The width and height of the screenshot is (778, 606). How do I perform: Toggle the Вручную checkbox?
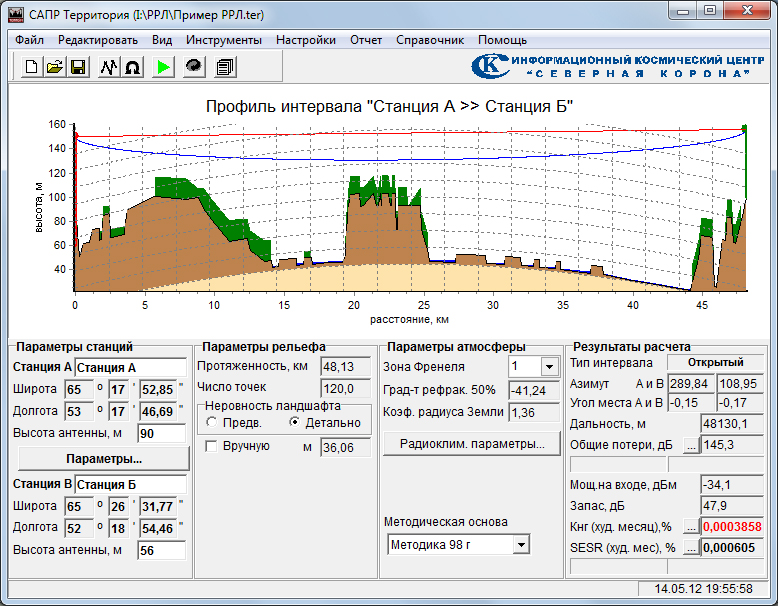click(211, 446)
